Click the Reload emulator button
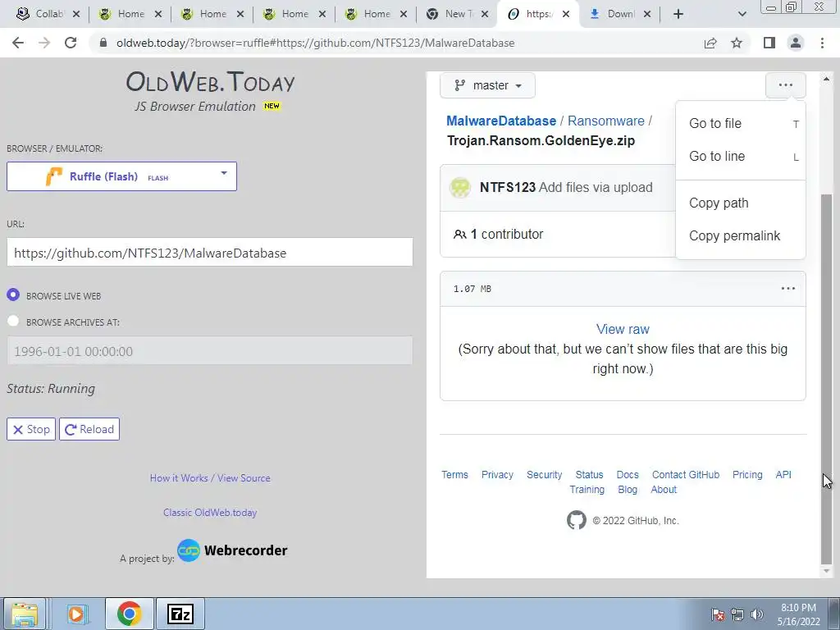Image resolution: width=840 pixels, height=630 pixels. [89, 429]
